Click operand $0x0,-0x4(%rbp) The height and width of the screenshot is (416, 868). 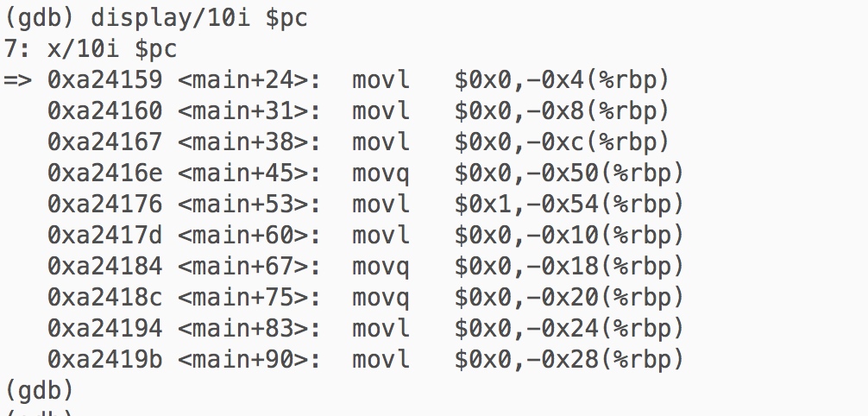(x=562, y=80)
